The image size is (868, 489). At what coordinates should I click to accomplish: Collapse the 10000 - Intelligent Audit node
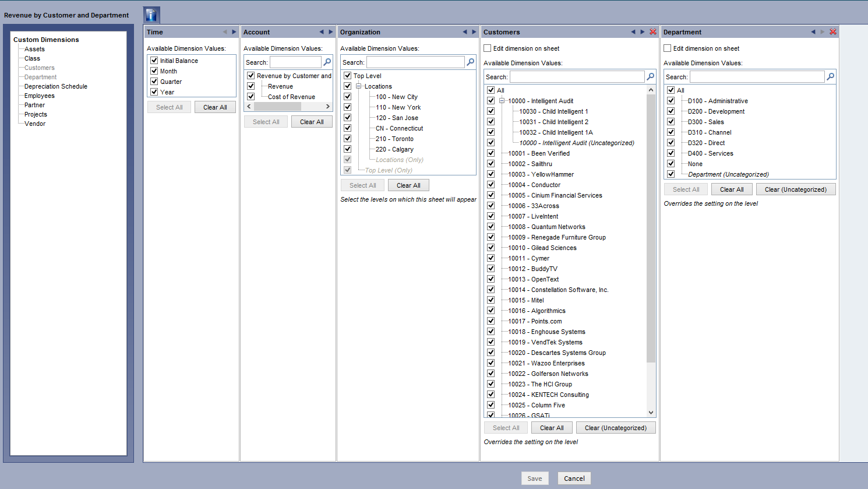502,101
